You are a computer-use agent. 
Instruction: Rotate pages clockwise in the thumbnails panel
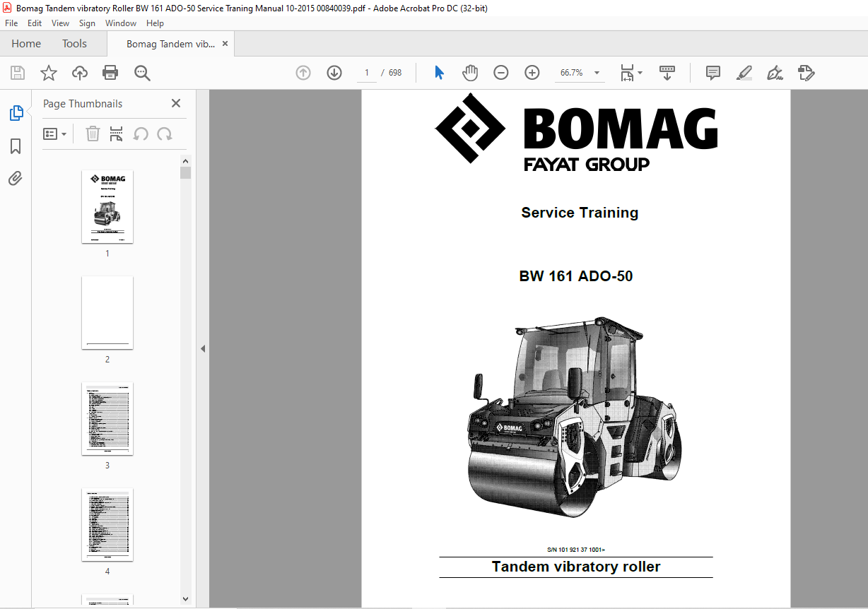pyautogui.click(x=165, y=134)
